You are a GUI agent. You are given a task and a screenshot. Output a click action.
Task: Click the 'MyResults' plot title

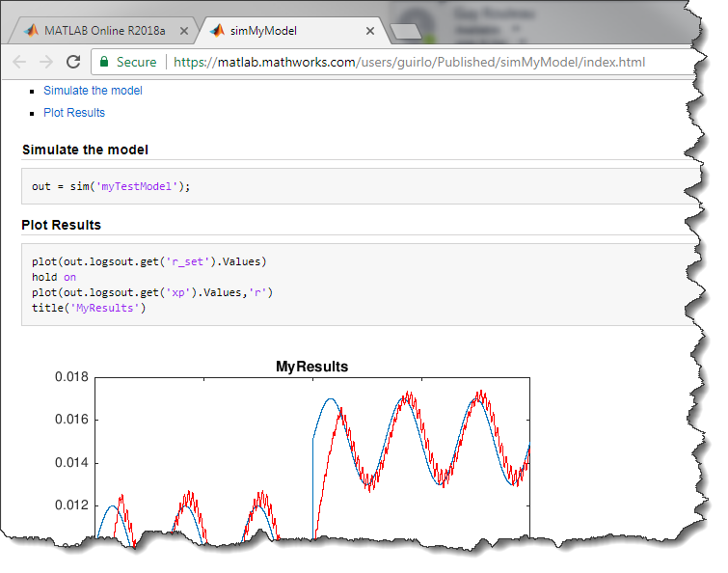[x=311, y=367]
